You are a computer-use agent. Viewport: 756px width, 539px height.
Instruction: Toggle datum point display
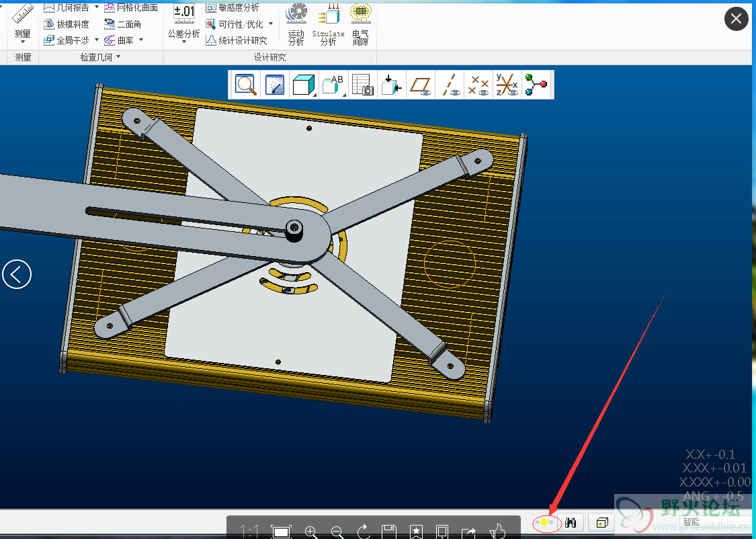478,85
